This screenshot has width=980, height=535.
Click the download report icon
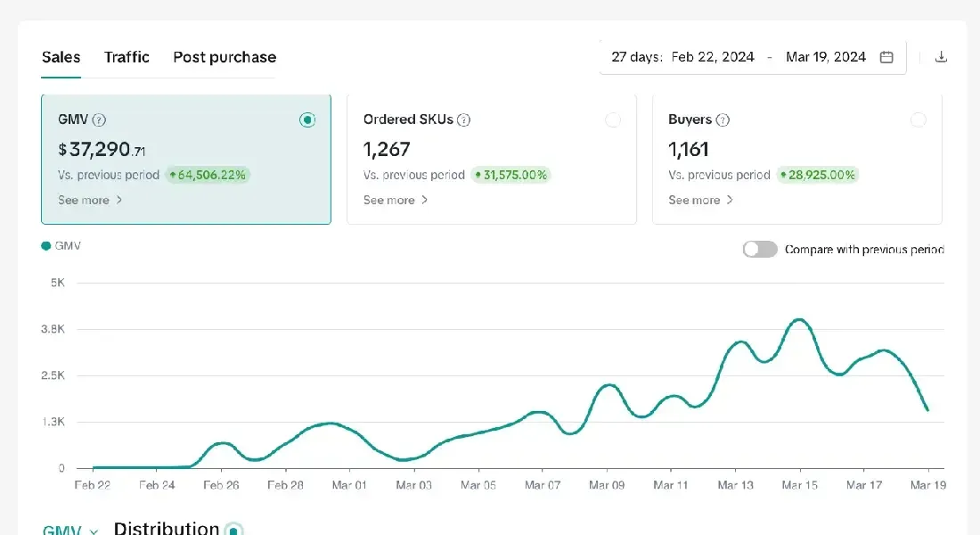(x=941, y=57)
